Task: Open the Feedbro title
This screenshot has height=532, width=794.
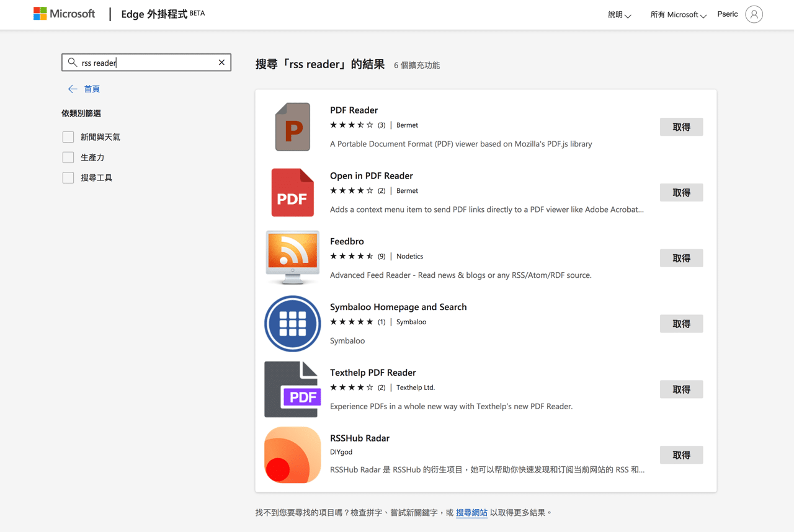Action: click(347, 242)
